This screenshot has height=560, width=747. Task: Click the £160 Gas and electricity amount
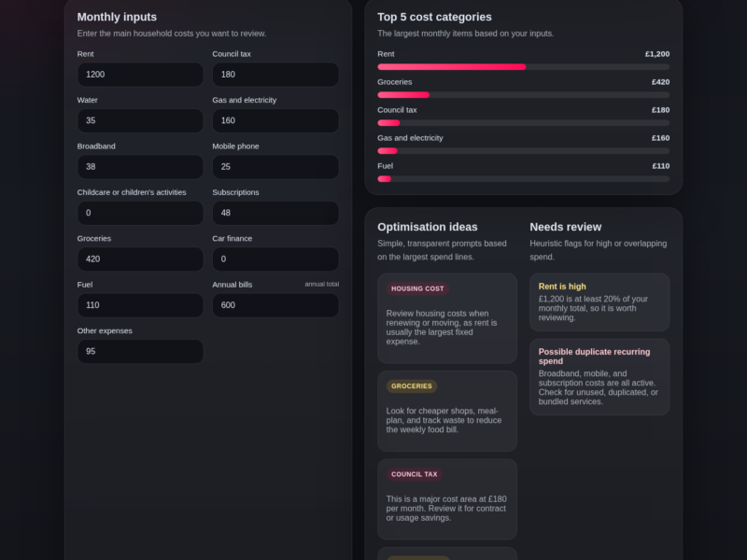pyautogui.click(x=660, y=138)
